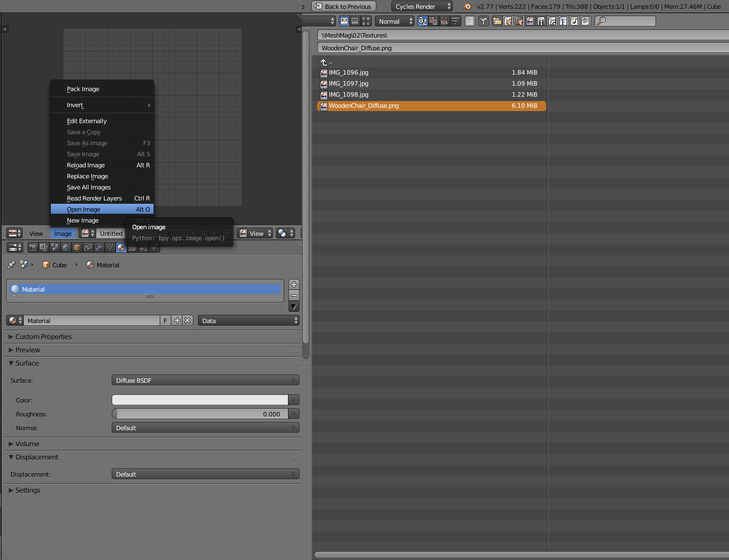Open the World properties tab (globe icon)

(x=66, y=247)
